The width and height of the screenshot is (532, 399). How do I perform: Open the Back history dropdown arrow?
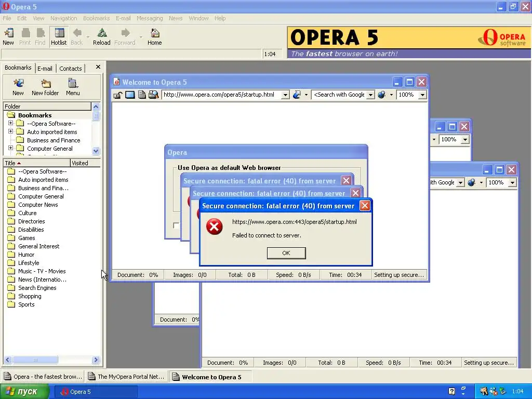point(88,37)
